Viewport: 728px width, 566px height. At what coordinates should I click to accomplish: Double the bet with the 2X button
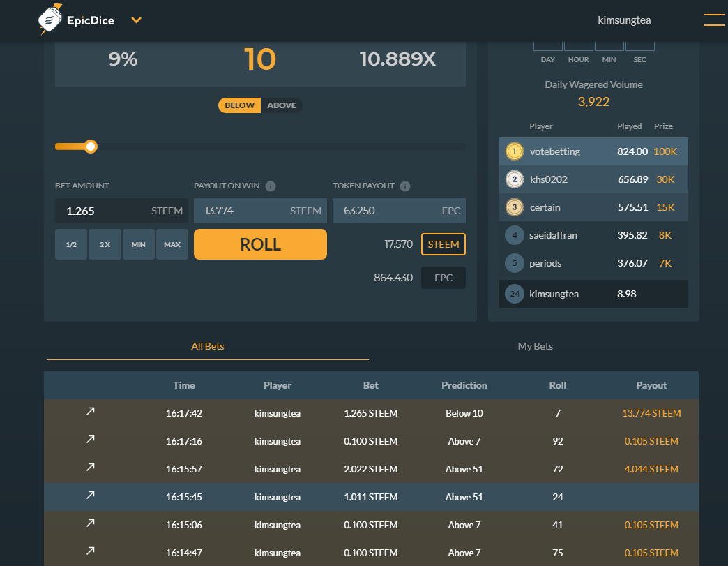click(105, 244)
